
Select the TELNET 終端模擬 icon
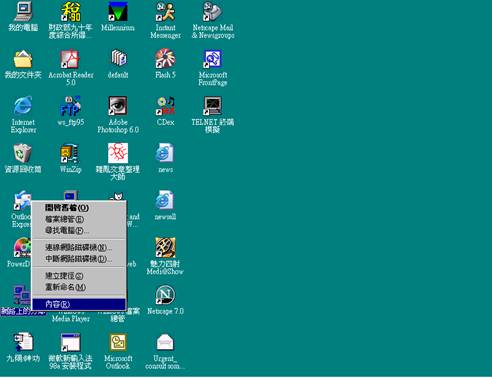point(213,106)
